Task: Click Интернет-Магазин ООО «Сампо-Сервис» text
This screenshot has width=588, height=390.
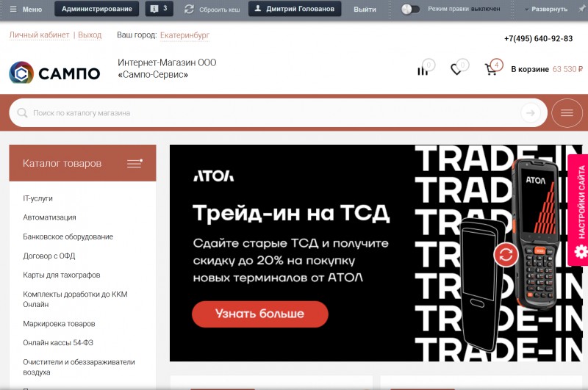Action: pos(167,68)
